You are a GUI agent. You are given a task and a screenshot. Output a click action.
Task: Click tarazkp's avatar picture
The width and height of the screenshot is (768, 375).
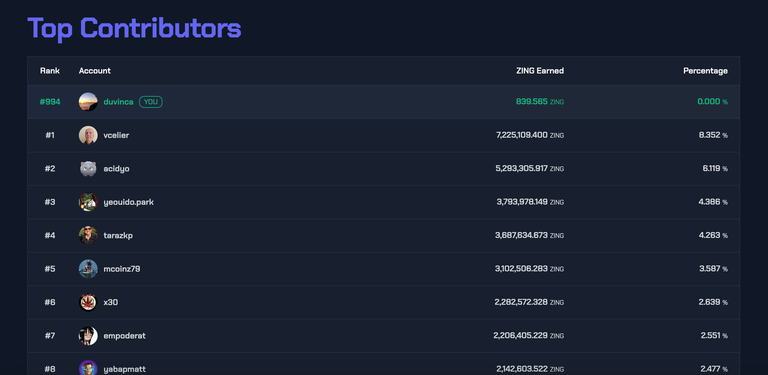click(x=88, y=235)
